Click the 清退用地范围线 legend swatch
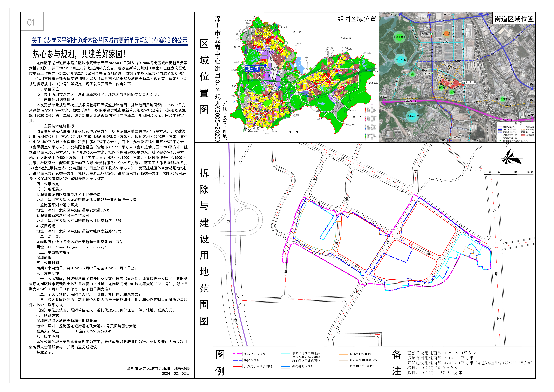Viewport: 554px width, 392px height. click(x=286, y=366)
